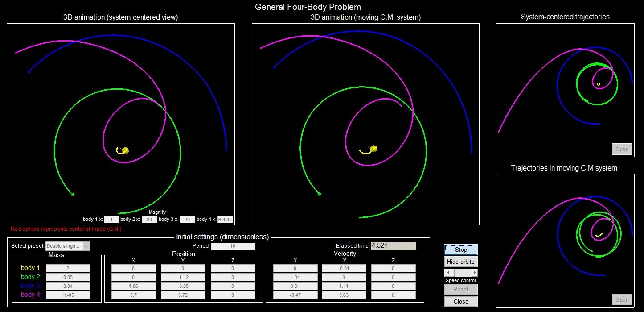Click the speed control right arrow
The height and width of the screenshot is (312, 644).
[474, 272]
